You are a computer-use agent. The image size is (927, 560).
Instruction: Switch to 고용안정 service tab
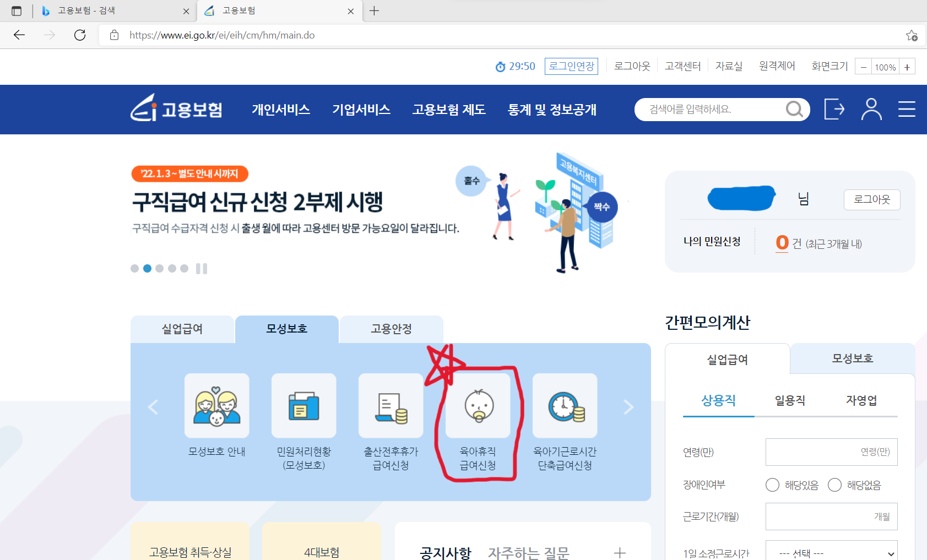pos(392,329)
